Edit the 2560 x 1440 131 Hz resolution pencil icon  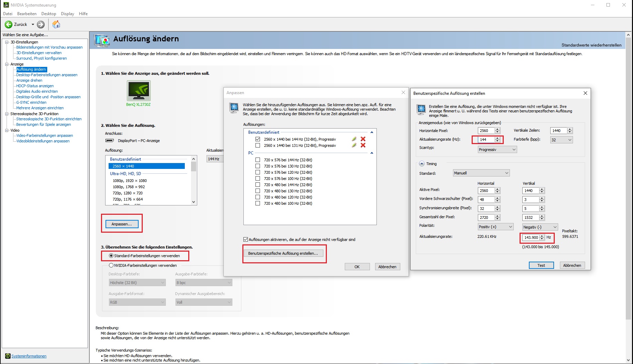point(354,145)
